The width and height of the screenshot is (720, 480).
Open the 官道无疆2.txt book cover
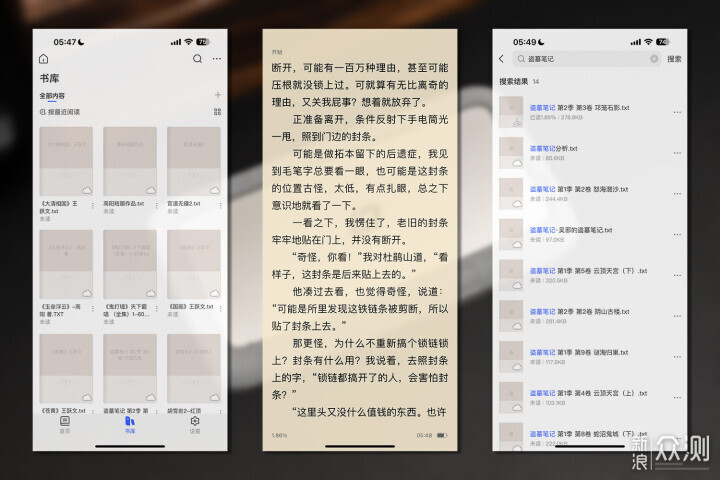pyautogui.click(x=194, y=161)
